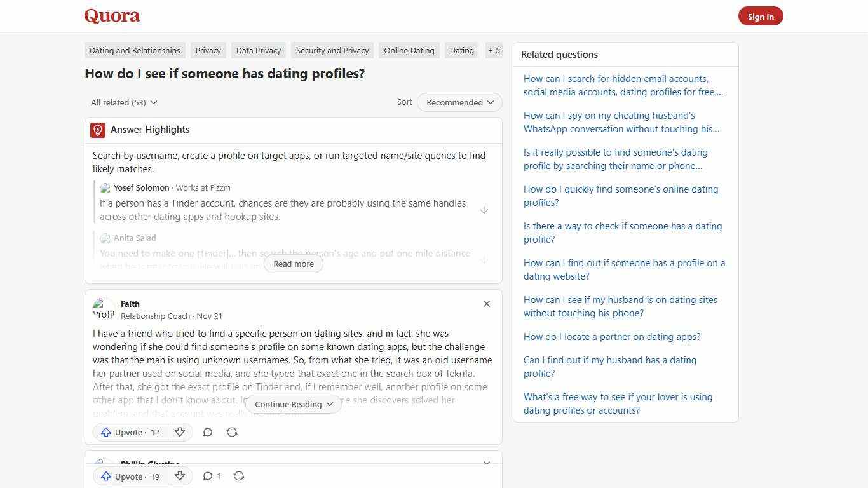Click Read more in Answer Highlights

293,264
